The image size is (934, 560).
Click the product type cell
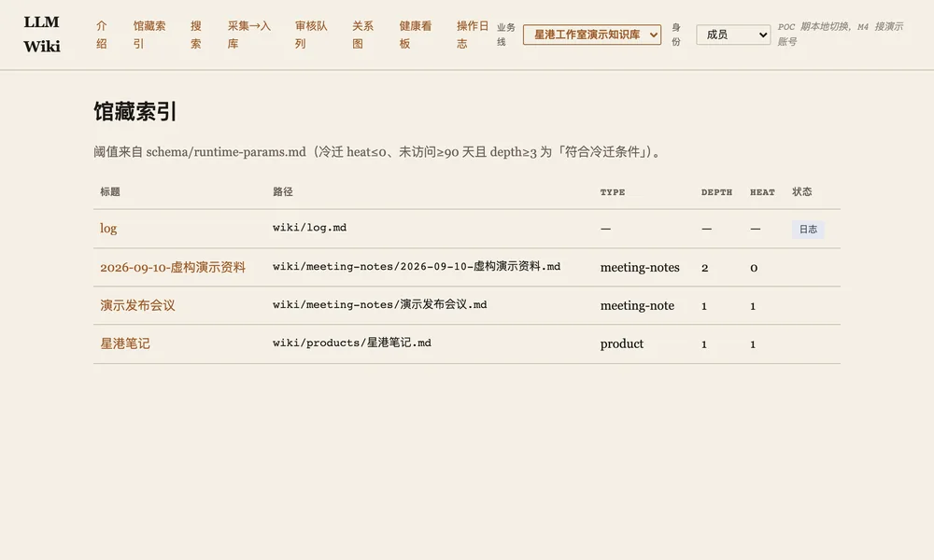[x=622, y=343]
